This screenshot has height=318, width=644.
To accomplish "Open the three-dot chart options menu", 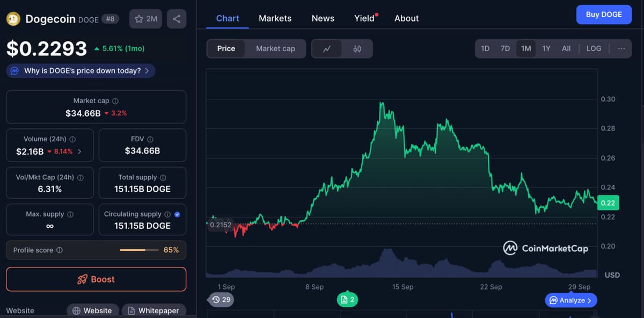I will (621, 48).
